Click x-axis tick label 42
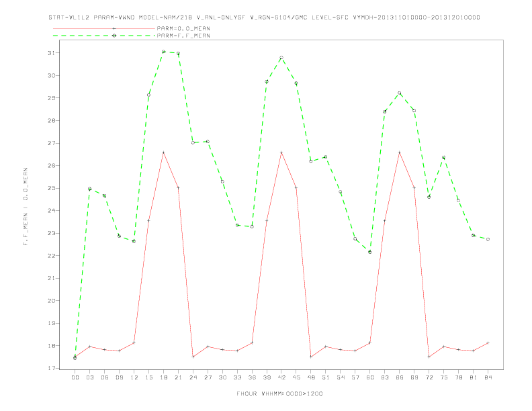 [x=281, y=377]
